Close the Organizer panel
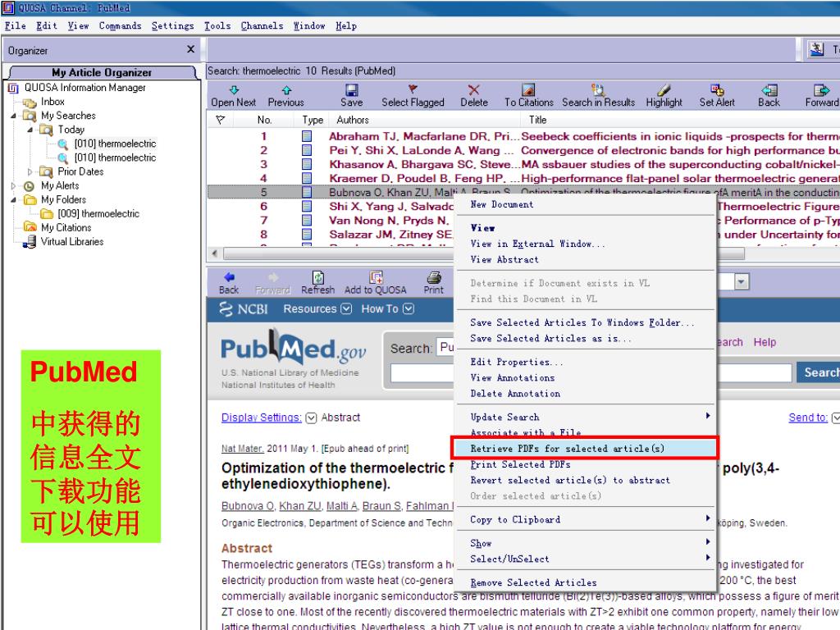 190,49
